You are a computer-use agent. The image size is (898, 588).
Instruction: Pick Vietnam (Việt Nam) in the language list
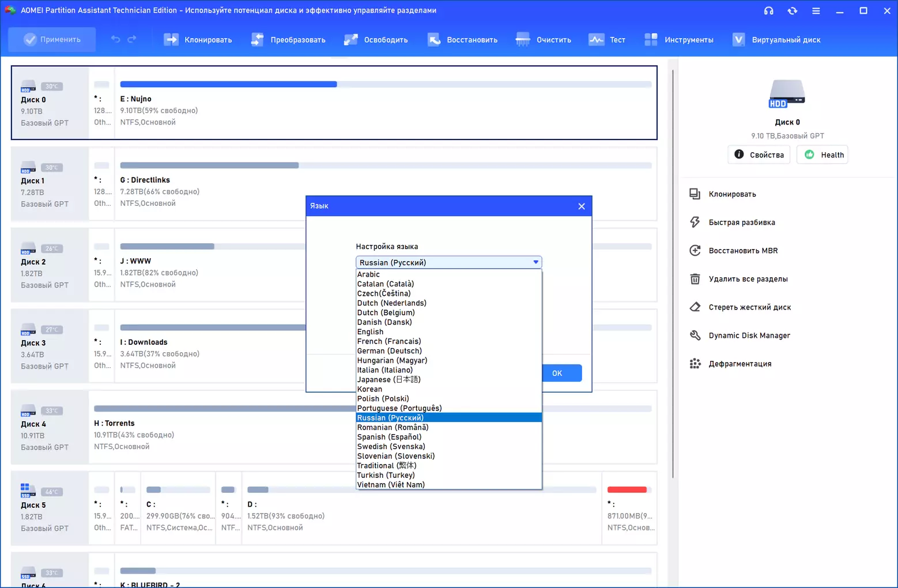449,485
